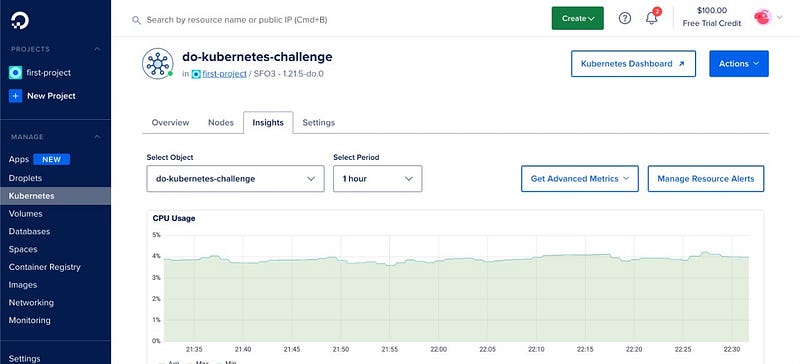
Task: Open the Actions dropdown button
Action: point(739,64)
